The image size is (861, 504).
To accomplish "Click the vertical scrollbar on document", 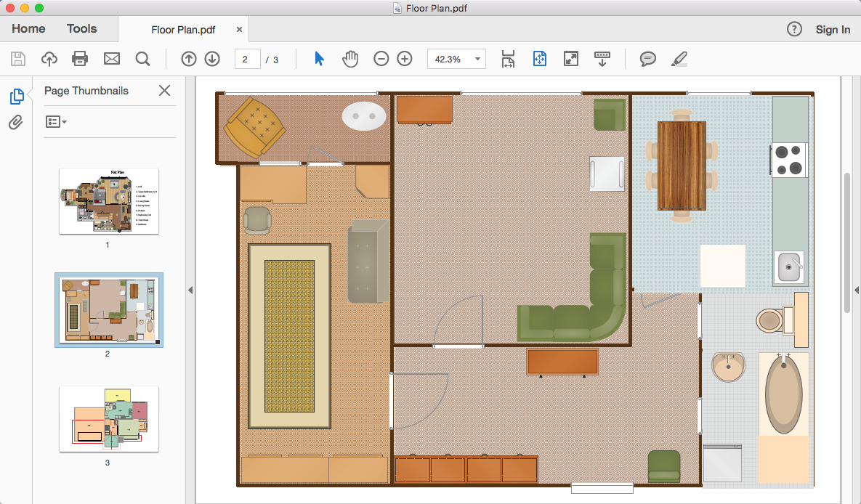I will (x=846, y=243).
